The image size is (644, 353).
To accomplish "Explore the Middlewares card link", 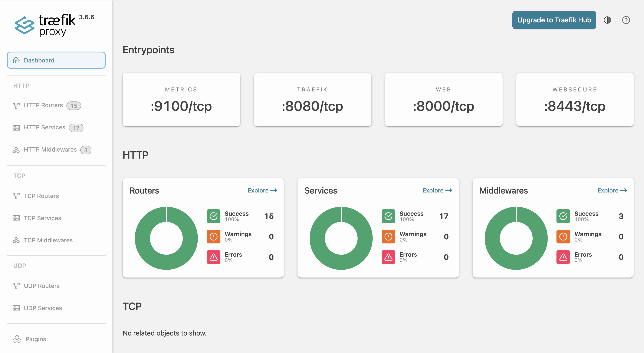I will click(612, 190).
